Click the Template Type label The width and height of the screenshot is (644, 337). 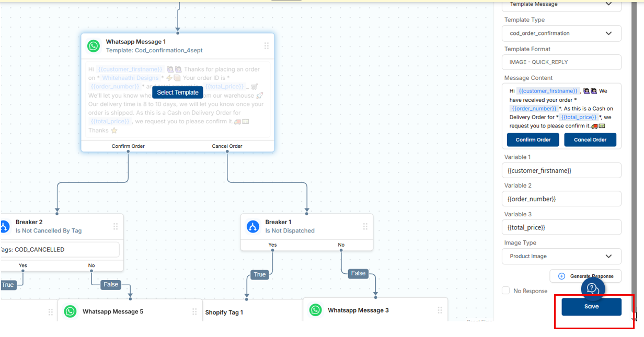[x=524, y=20]
